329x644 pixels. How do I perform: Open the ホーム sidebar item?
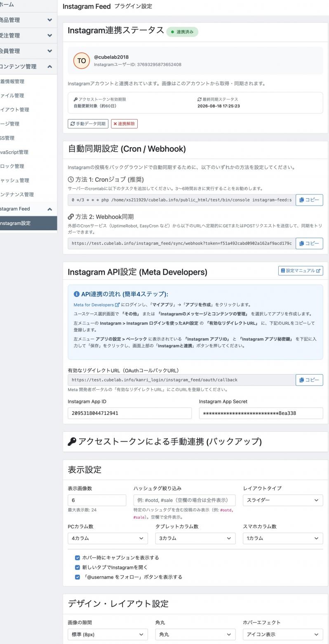pos(28,5)
